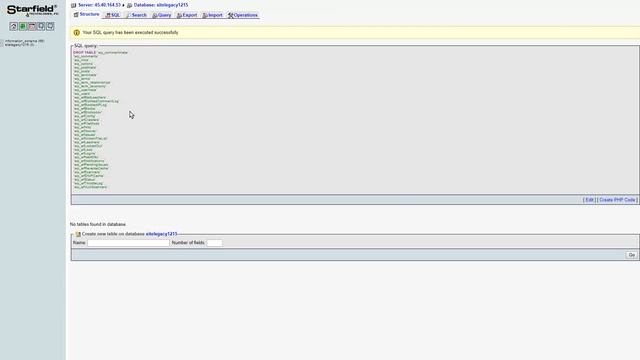Image resolution: width=640 pixels, height=360 pixels.
Task: Click sitelegacy1215 link in Create new table legend
Action: coord(161,234)
